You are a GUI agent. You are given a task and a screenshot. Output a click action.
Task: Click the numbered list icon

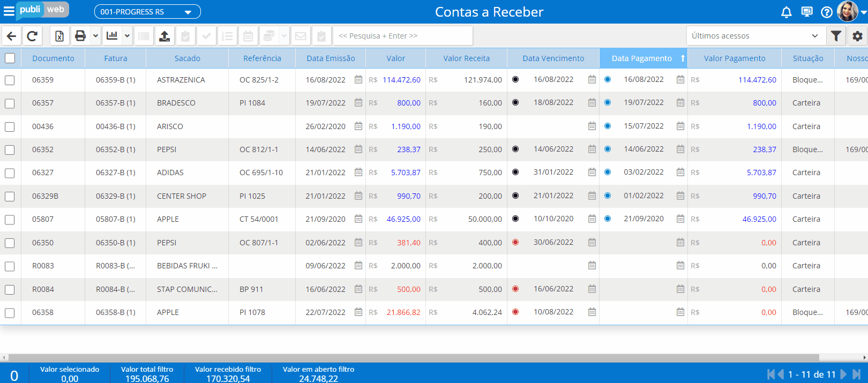pyautogui.click(x=227, y=36)
